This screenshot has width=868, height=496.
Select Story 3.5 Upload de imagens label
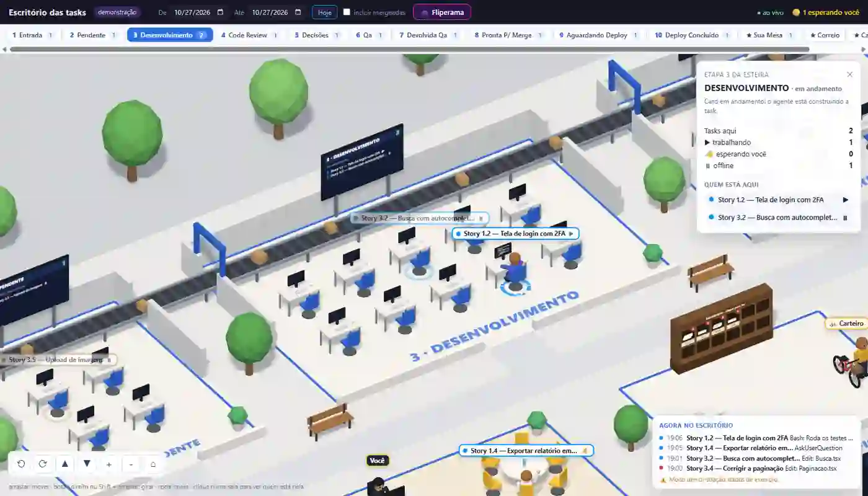[x=58, y=360]
